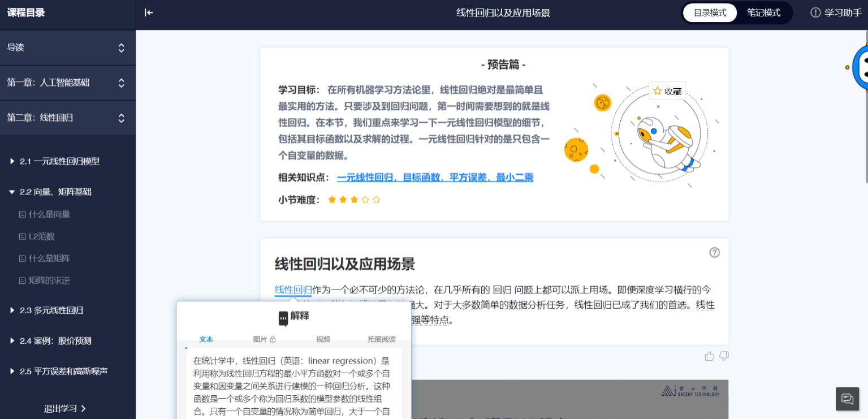868x419 pixels.
Task: Open the chat message icon at bottom right
Action: pos(847,399)
